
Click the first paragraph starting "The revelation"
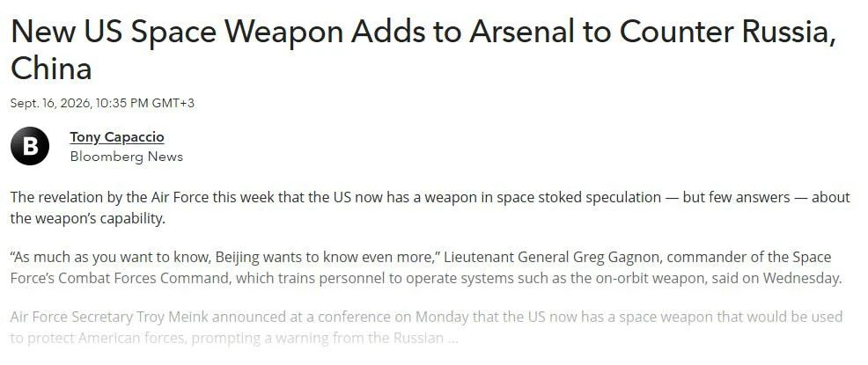click(x=430, y=208)
